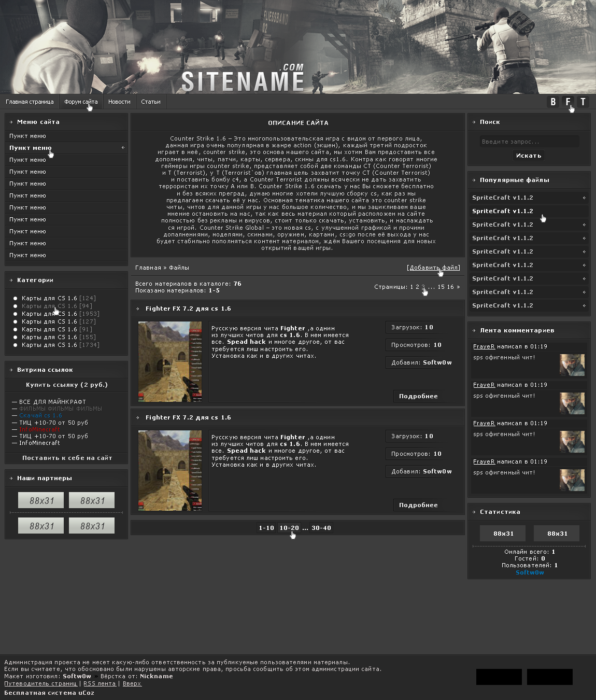
Task: Open category Карты для CS 1.6 [94]
Action: point(57,306)
